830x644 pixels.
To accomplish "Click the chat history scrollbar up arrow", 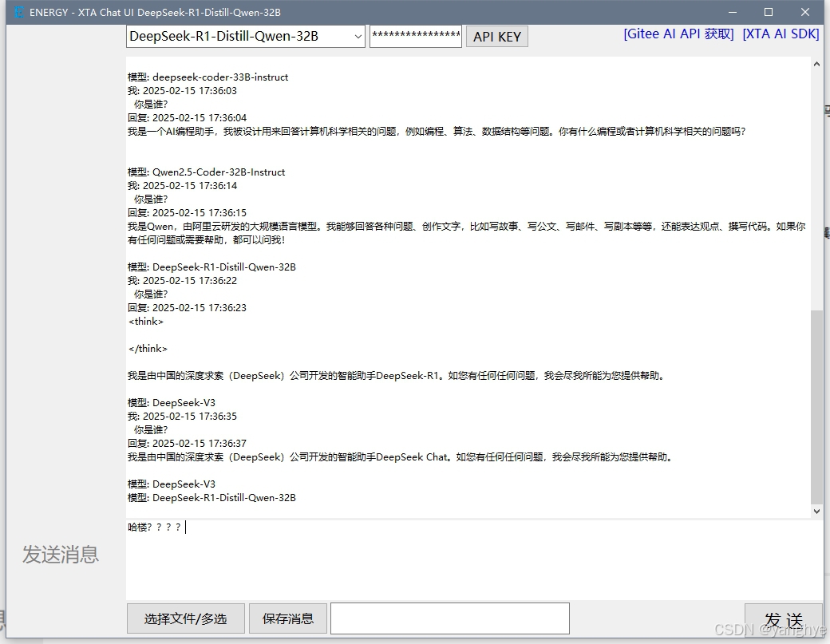I will (816, 64).
